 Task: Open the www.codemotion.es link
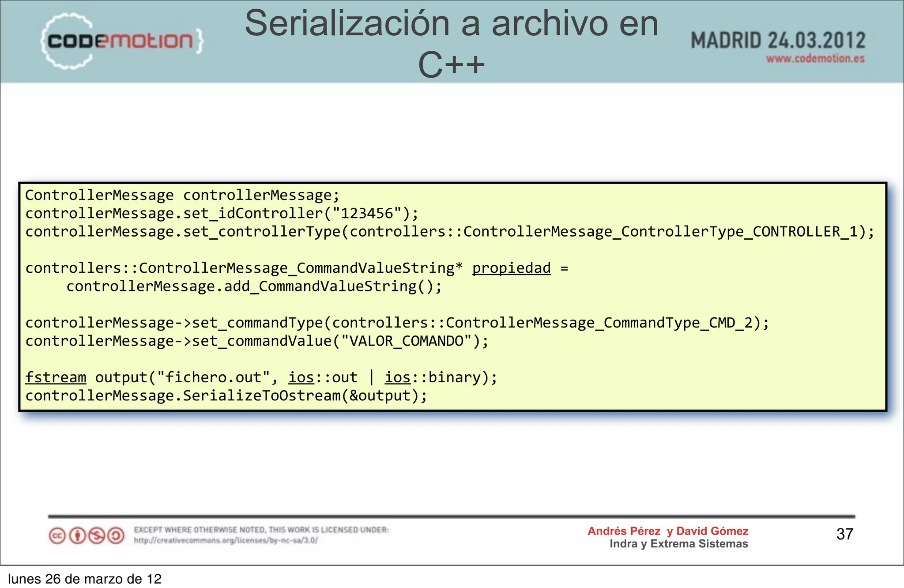(815, 59)
